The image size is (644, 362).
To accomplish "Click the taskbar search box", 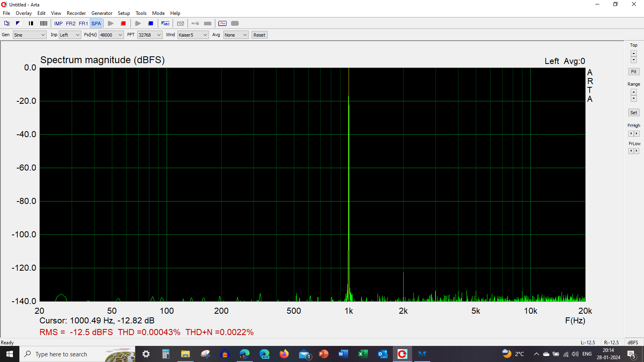I will coord(77,354).
